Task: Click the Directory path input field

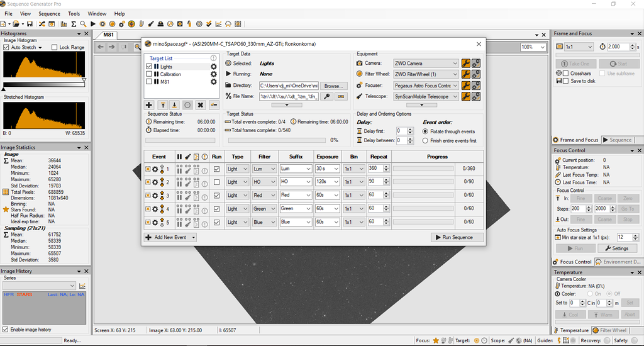Action: 289,86
